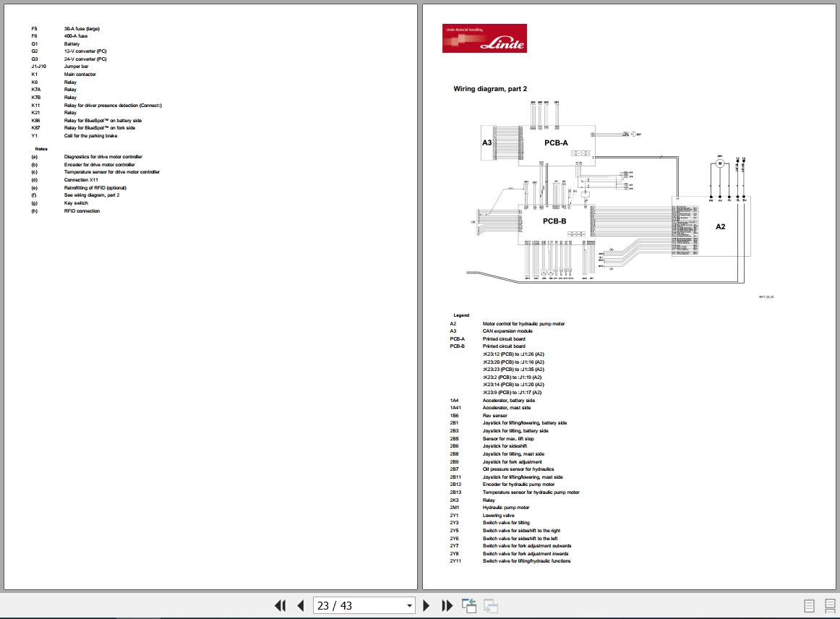
Task: Go to the previous page
Action: pyautogui.click(x=301, y=605)
